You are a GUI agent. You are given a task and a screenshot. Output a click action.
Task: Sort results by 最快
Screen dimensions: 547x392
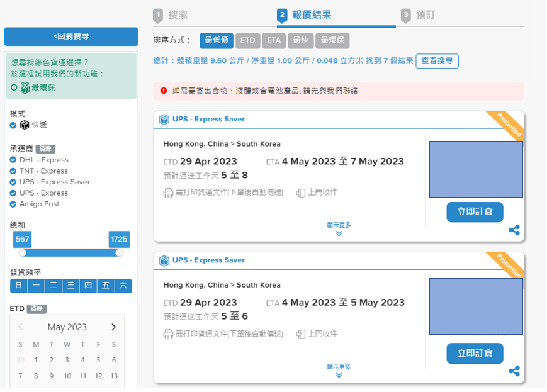tap(301, 40)
